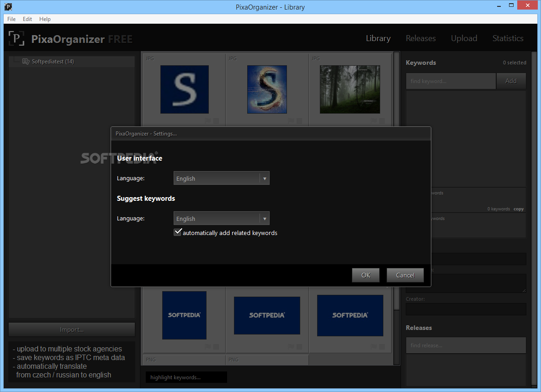Select the left SOFTPEDIA thumbnail
Screen dimensions: 541x392
(x=184, y=315)
